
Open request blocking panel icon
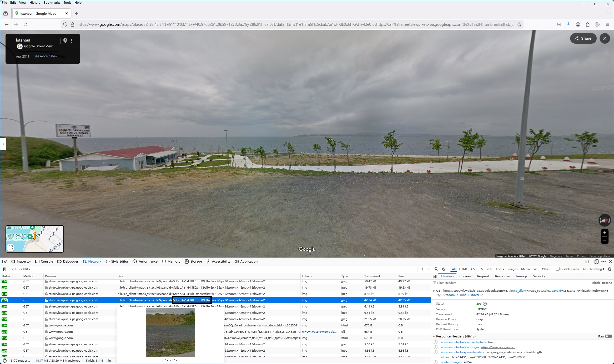pos(444,269)
